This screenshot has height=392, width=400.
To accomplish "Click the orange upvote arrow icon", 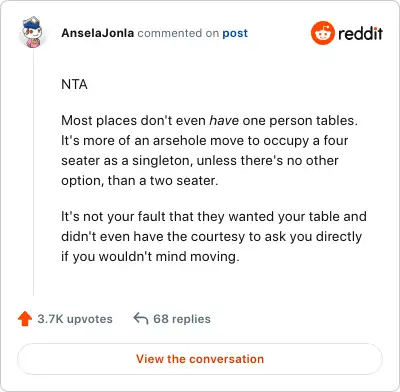I will 25,319.
